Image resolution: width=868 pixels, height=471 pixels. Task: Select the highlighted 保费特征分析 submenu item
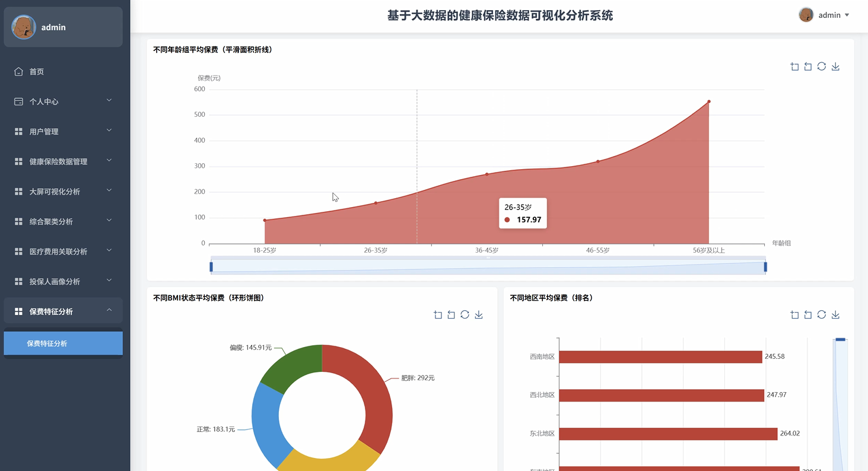point(63,343)
